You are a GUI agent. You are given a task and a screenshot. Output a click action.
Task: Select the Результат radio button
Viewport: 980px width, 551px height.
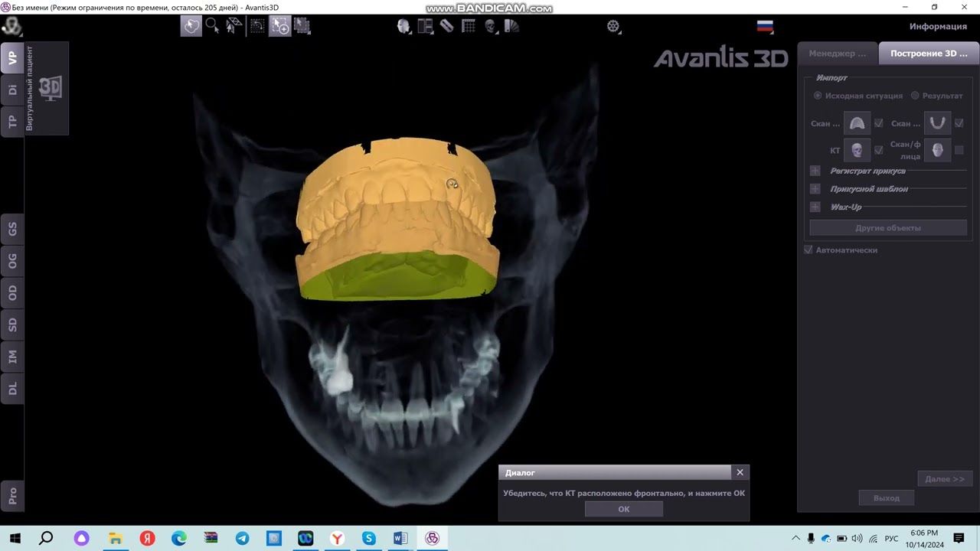click(915, 96)
